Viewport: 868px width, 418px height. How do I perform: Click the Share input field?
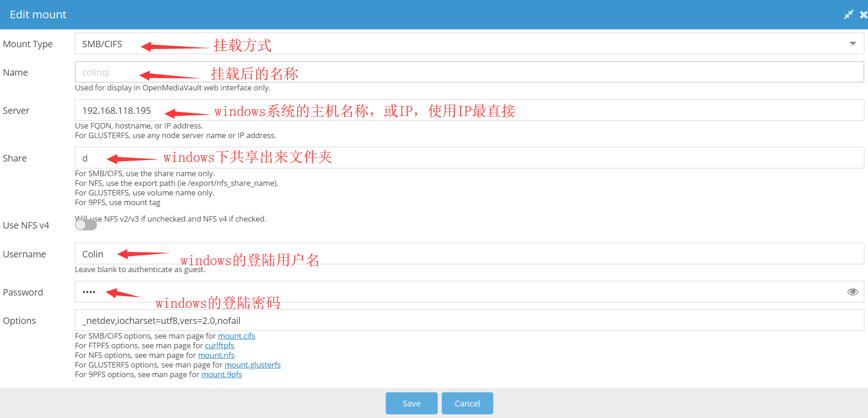(x=469, y=158)
